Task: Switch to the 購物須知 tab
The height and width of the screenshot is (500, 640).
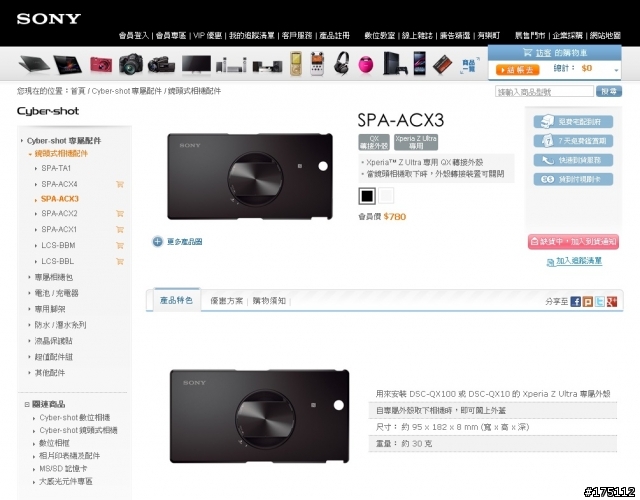Action: (269, 301)
